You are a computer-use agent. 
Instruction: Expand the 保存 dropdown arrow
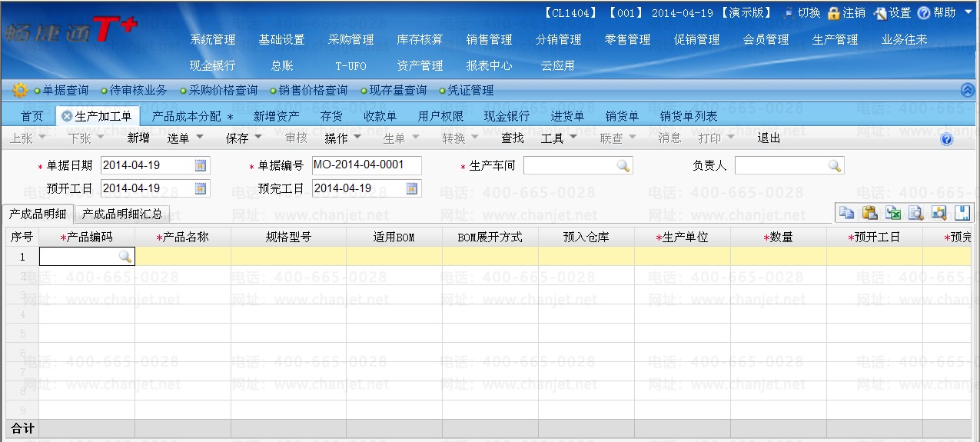(x=258, y=138)
